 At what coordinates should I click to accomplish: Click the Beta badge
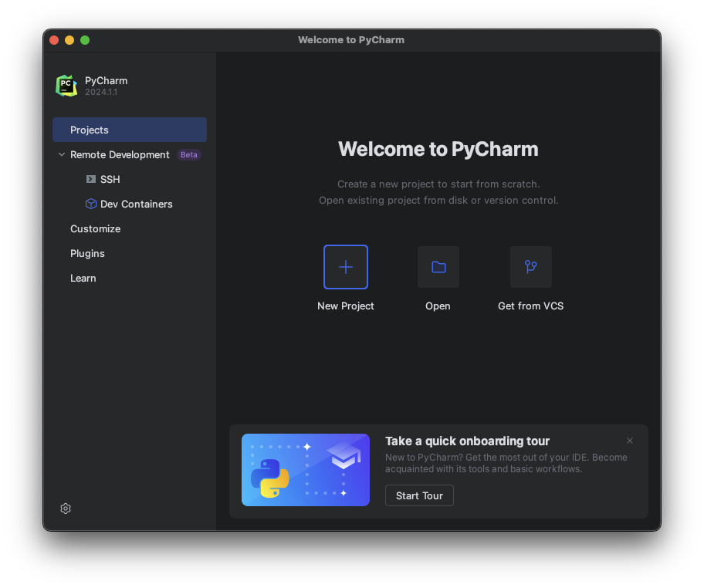[188, 154]
